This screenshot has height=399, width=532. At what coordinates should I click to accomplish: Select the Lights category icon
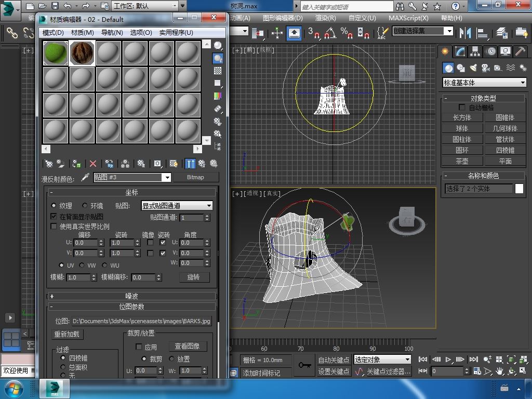(473, 68)
